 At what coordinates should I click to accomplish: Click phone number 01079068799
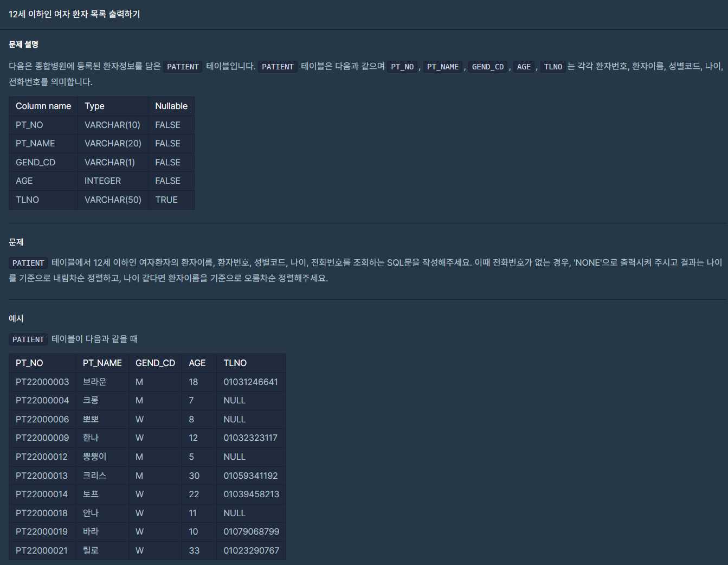coord(251,532)
